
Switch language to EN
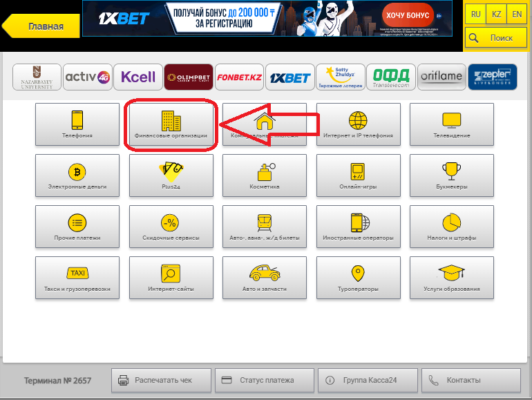tap(517, 14)
